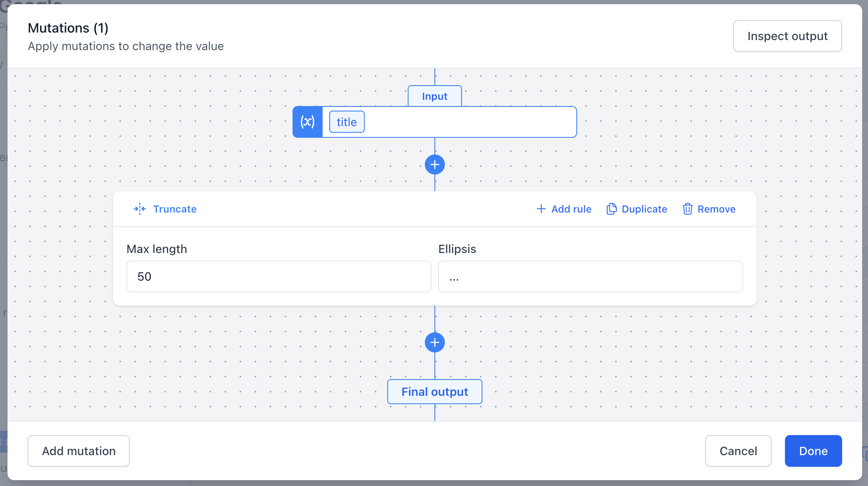The image size is (868, 486).
Task: Click the plus icon beside Add rule
Action: tap(540, 209)
